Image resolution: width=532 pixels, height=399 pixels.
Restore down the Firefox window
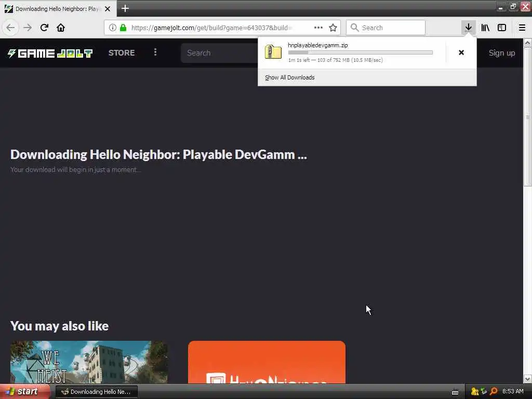[x=513, y=7]
